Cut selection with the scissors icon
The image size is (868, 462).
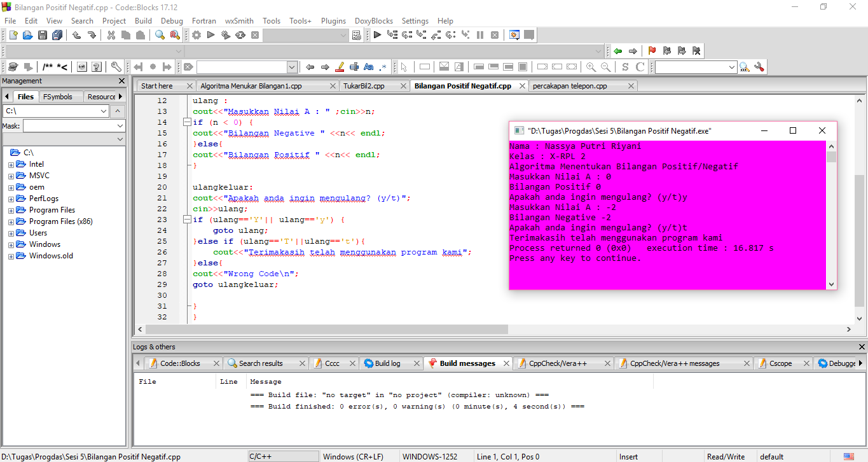111,35
